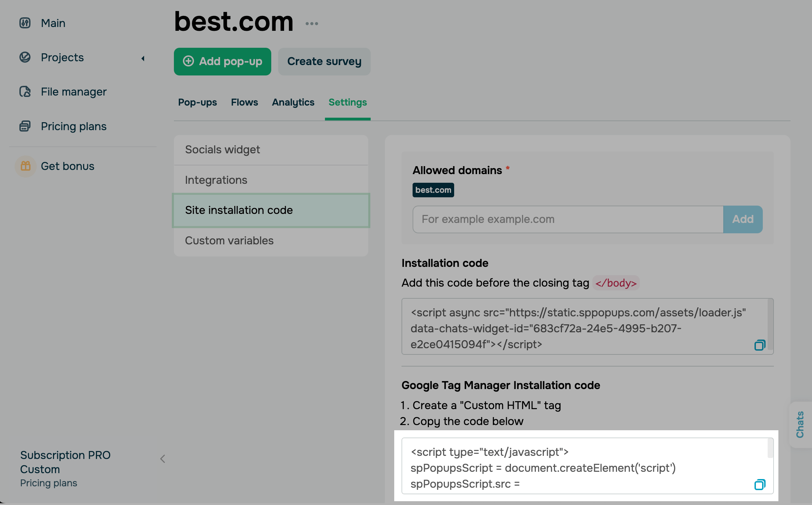This screenshot has height=505, width=812.
Task: Collapse the sidebar using the left chevron
Action: pyautogui.click(x=163, y=459)
